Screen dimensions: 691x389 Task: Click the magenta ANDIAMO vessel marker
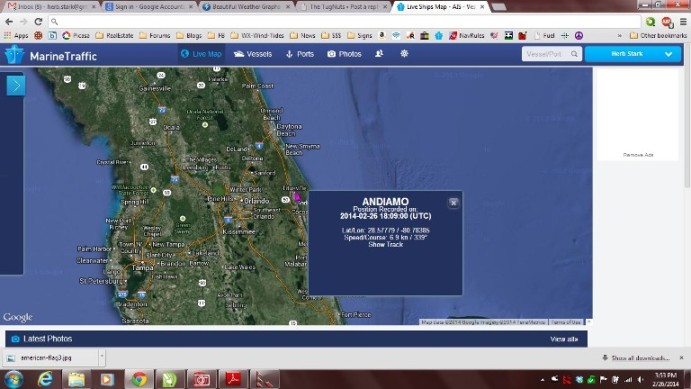pyautogui.click(x=297, y=196)
